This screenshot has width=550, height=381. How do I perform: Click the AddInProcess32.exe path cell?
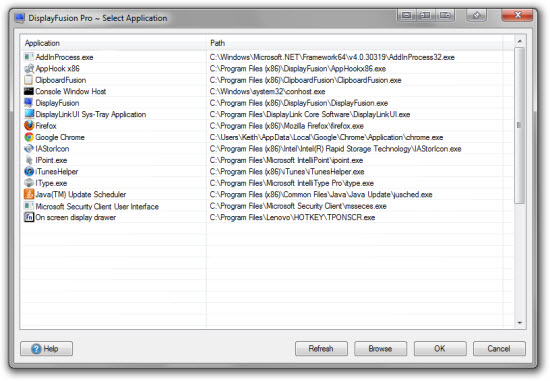(332, 57)
